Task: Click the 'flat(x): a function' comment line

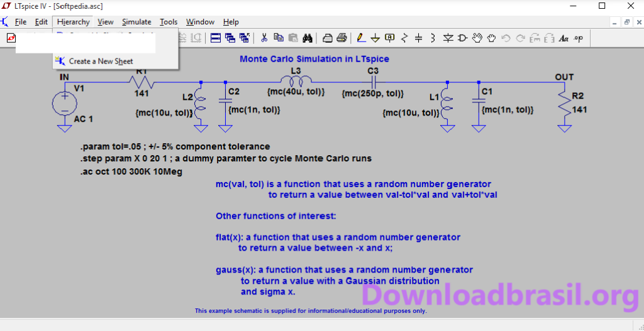Action: tap(338, 237)
